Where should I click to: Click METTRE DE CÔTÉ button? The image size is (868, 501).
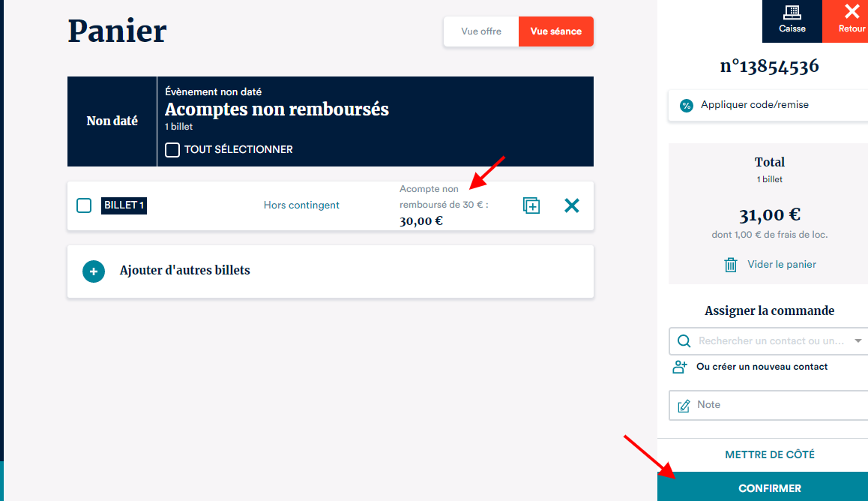click(x=769, y=454)
